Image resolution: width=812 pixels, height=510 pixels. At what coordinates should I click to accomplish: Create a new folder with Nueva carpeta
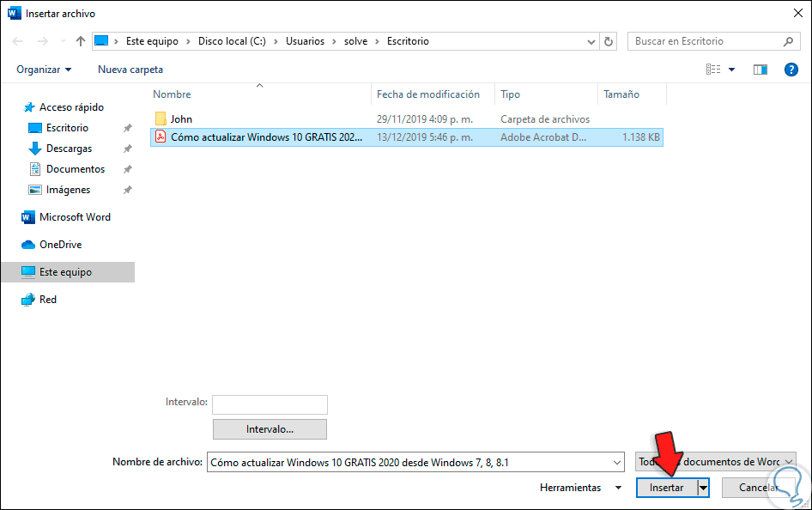[x=130, y=70]
